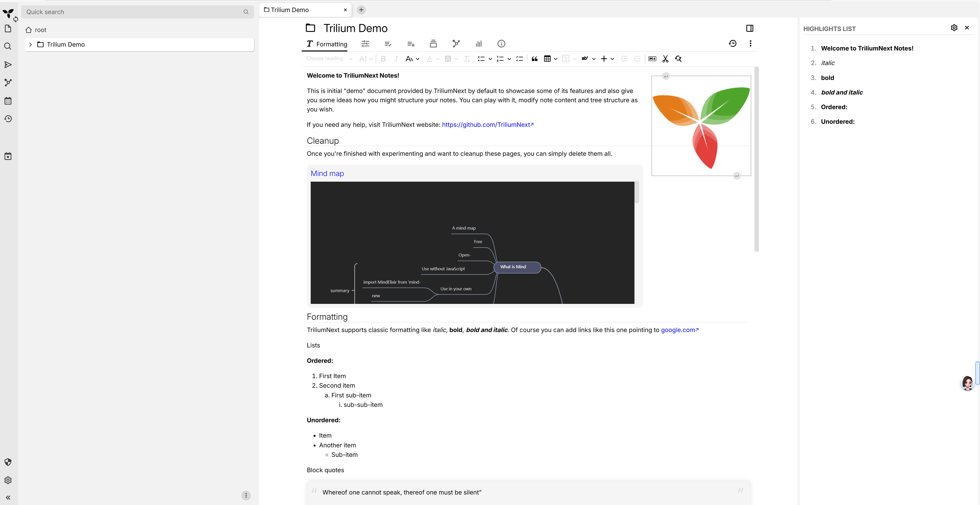Open tree actions three-dot button

point(246,496)
